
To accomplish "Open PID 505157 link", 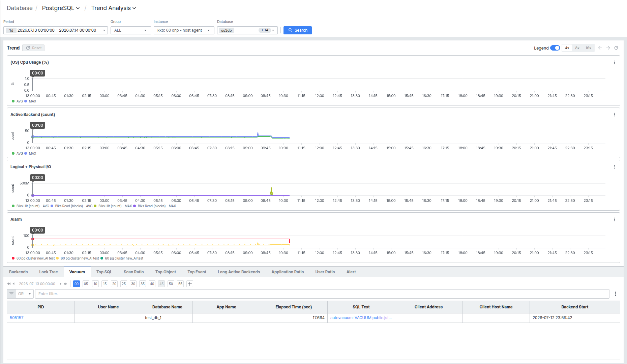I will [x=17, y=318].
